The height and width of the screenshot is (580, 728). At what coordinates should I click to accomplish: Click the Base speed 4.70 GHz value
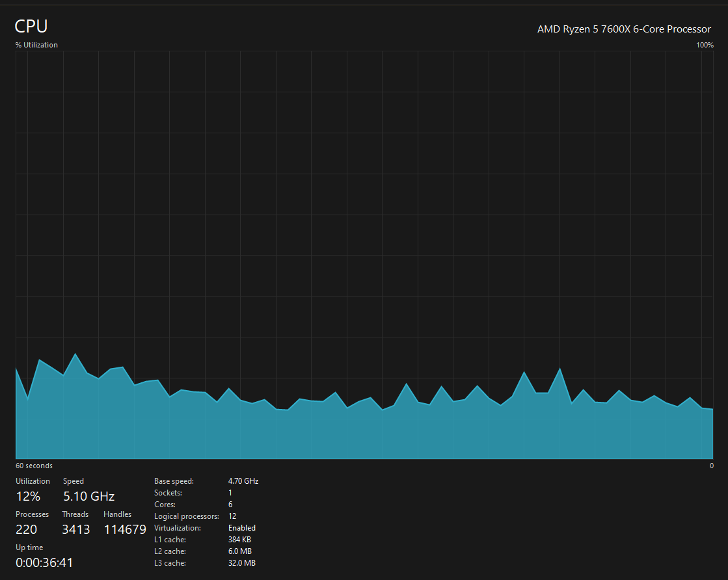243,481
